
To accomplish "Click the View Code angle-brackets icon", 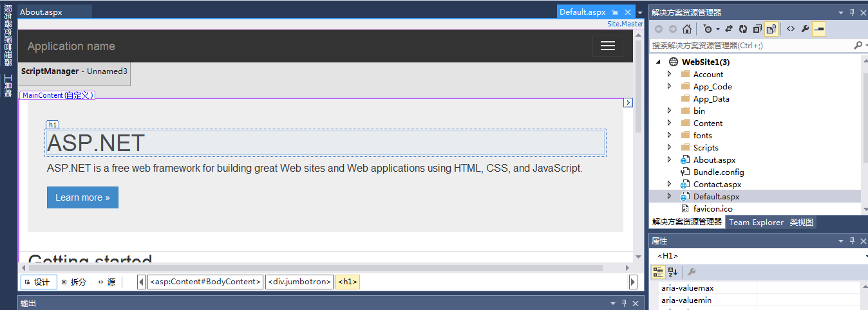I will pyautogui.click(x=790, y=29).
